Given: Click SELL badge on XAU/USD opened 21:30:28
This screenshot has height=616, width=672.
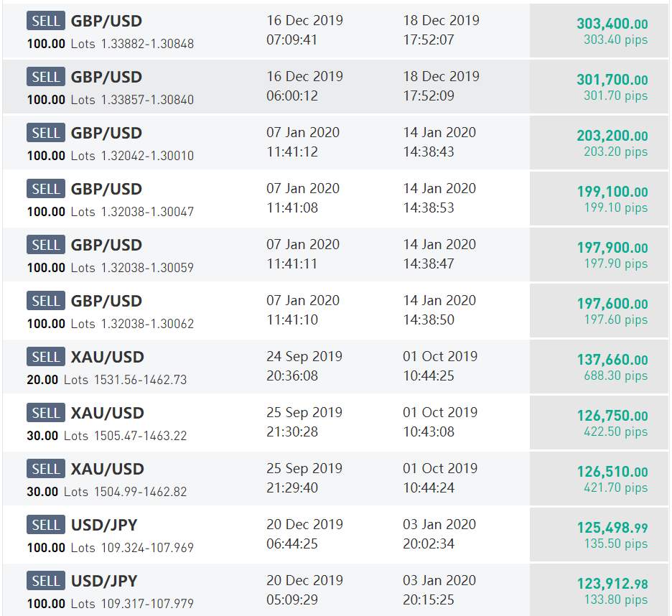Looking at the screenshot, I should click(46, 413).
